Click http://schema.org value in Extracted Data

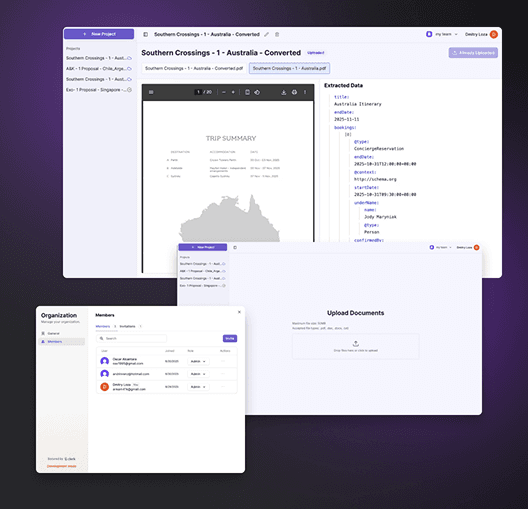pyautogui.click(x=375, y=179)
